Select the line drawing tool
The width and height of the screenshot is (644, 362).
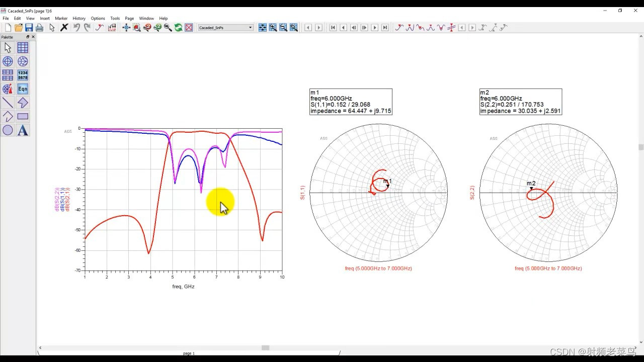8,103
